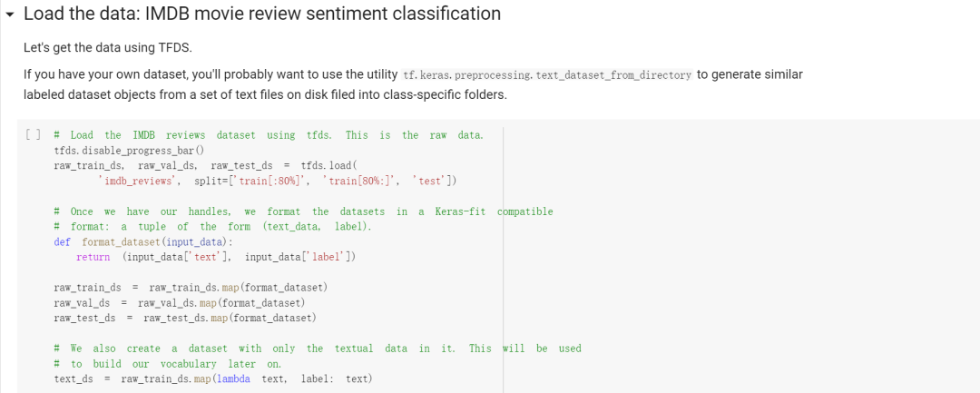Click the 'train[80%:]' split string

(x=360, y=181)
